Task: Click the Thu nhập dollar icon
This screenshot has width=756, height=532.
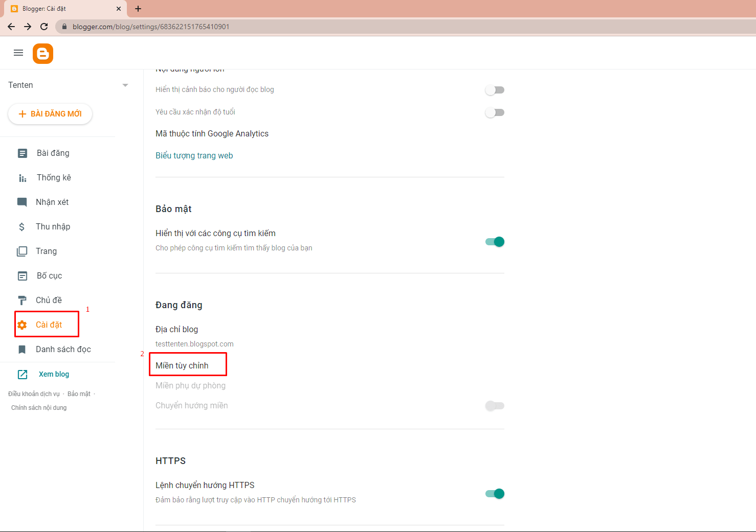Action: [21, 227]
